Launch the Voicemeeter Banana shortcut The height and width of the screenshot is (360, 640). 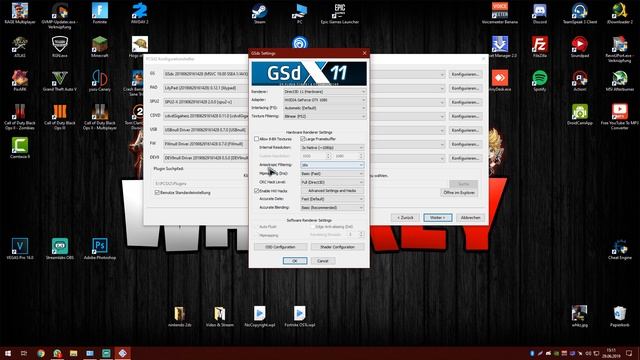pos(500,13)
